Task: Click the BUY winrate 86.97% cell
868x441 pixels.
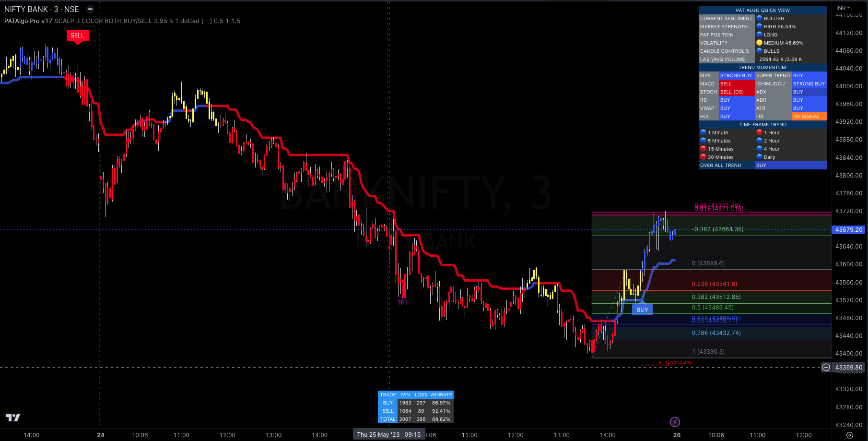Action: click(441, 403)
